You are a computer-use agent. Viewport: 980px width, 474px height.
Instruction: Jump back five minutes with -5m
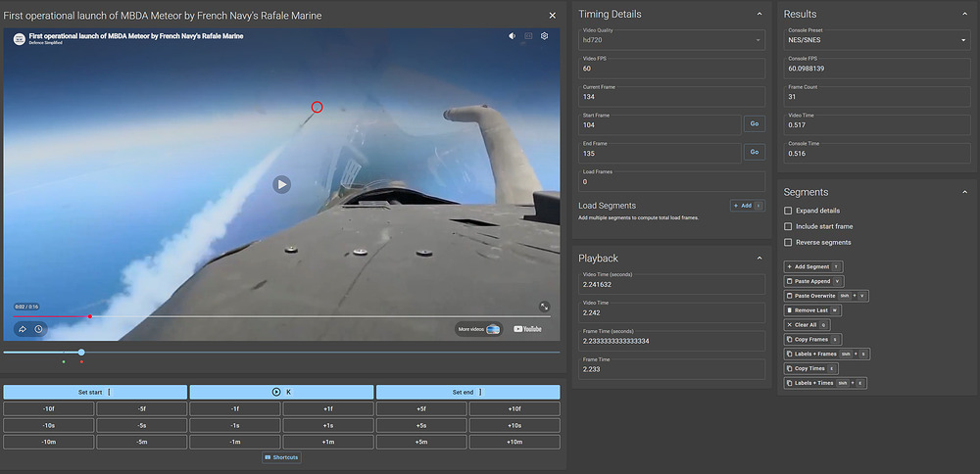coord(142,442)
